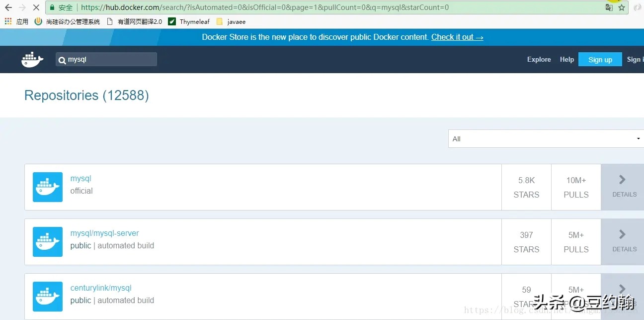Open the Help navigation item
Viewport: 644px width, 320px height.
click(x=567, y=59)
